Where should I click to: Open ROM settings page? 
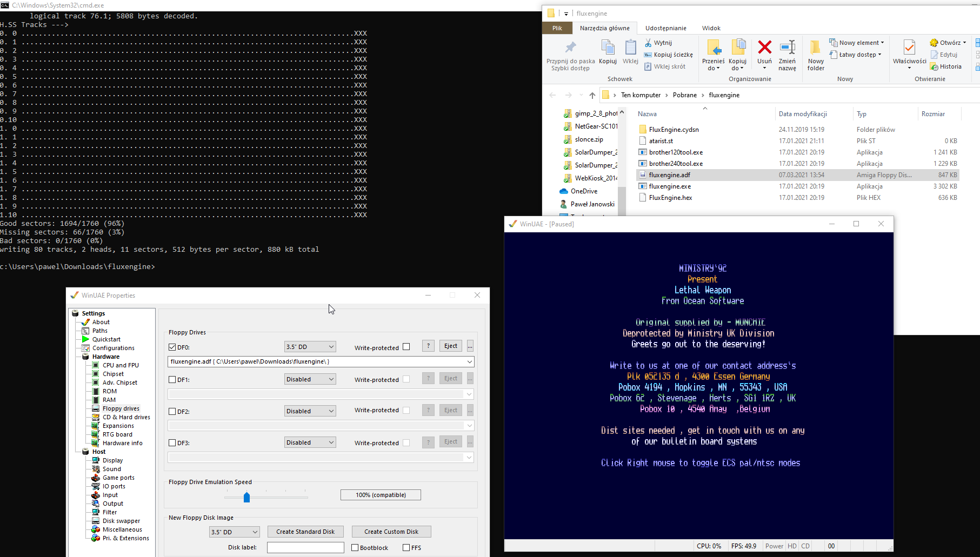[109, 391]
